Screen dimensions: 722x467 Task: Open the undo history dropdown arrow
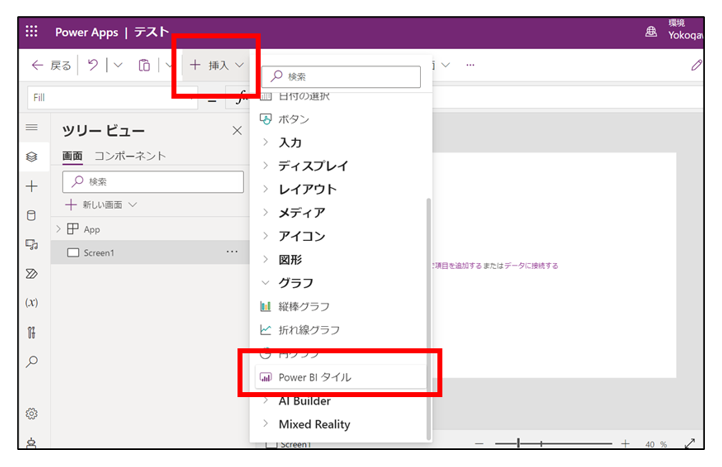tap(118, 65)
